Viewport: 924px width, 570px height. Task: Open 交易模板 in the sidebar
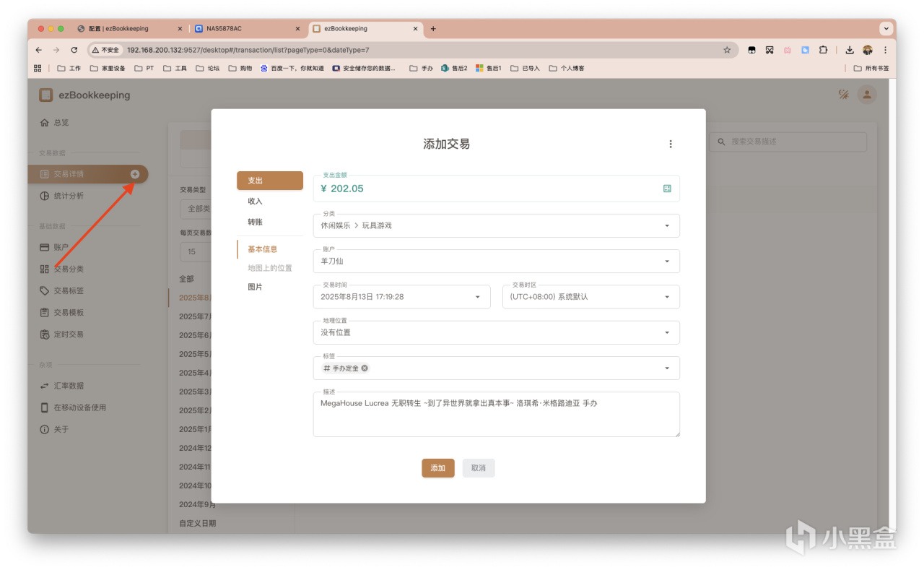[x=62, y=312]
